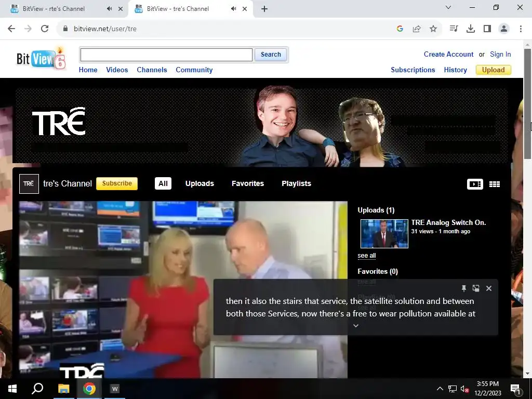The height and width of the screenshot is (399, 532).
Task: Expand the live caption box chevron
Action: [x=355, y=326]
